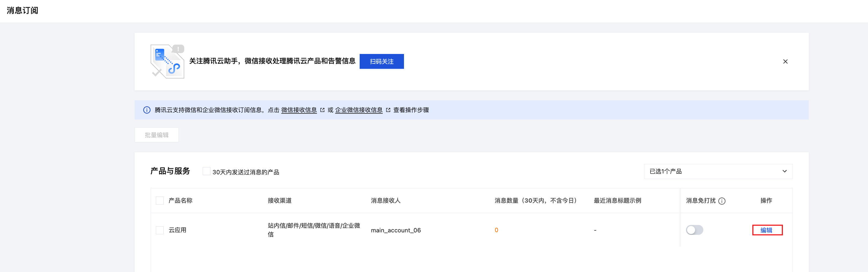Check the 30天内发送过消息的产品 checkbox
This screenshot has height=272, width=868.
pyautogui.click(x=206, y=171)
